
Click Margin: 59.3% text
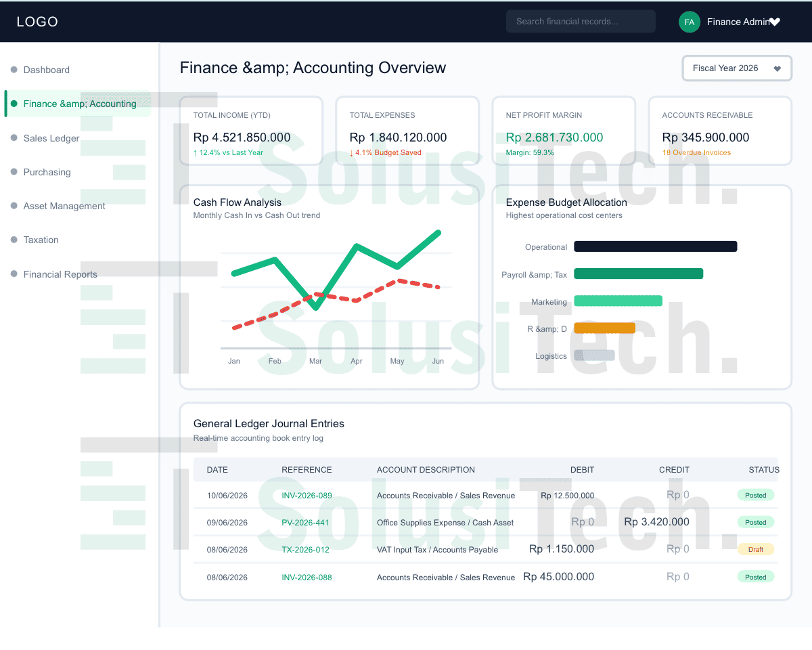pyautogui.click(x=530, y=153)
